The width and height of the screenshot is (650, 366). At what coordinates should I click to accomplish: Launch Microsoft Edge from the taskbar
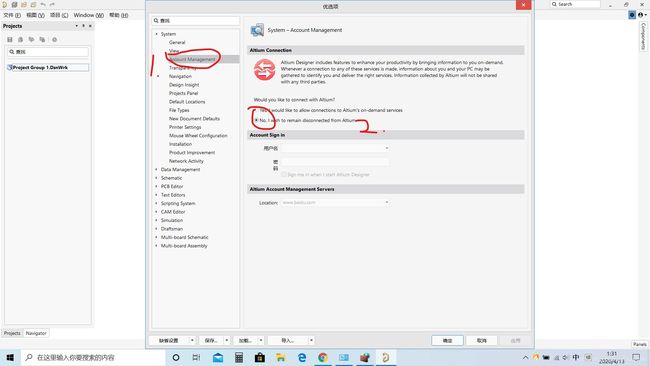tap(302, 357)
